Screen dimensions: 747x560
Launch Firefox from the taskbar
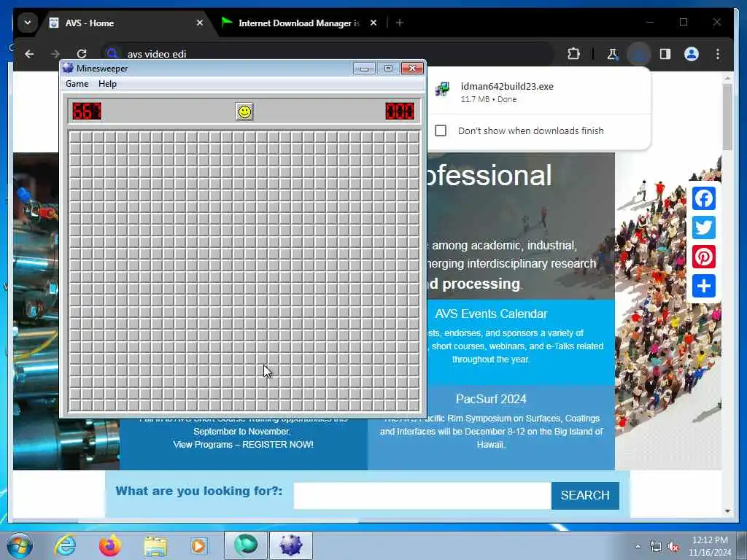109,545
